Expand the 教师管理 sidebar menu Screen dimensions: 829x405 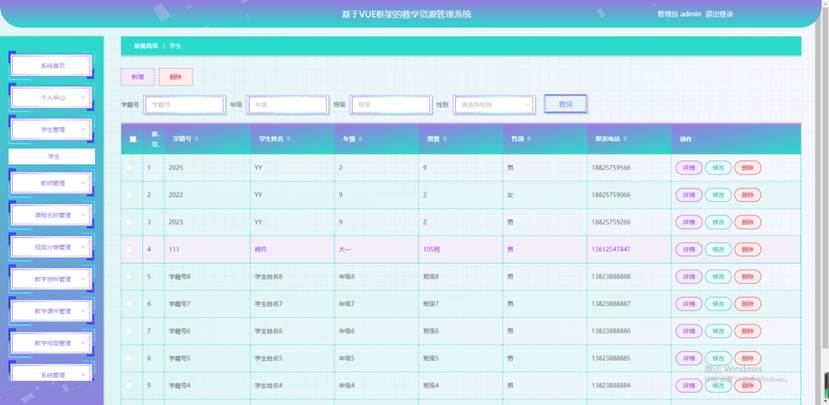52,183
